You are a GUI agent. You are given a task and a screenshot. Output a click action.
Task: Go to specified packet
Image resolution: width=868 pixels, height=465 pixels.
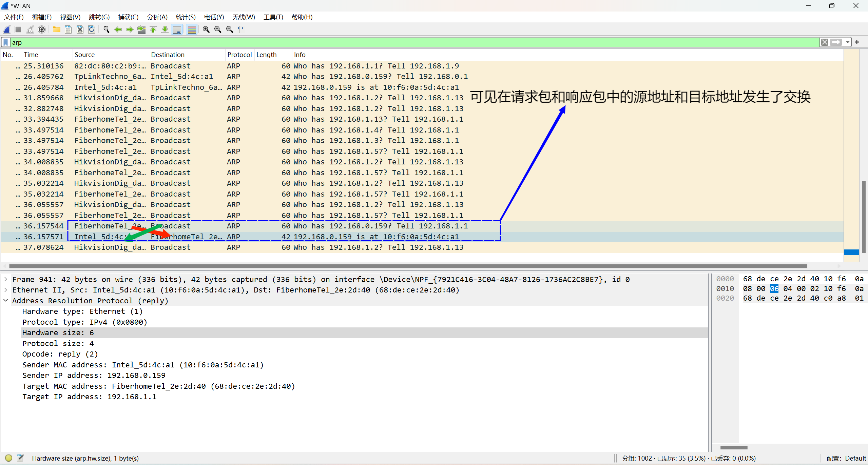(141, 30)
